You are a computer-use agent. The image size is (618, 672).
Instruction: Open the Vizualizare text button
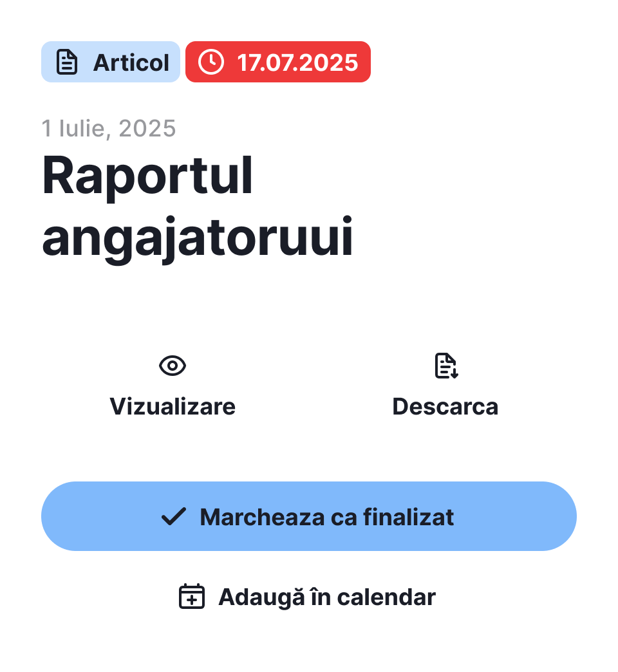tap(173, 407)
